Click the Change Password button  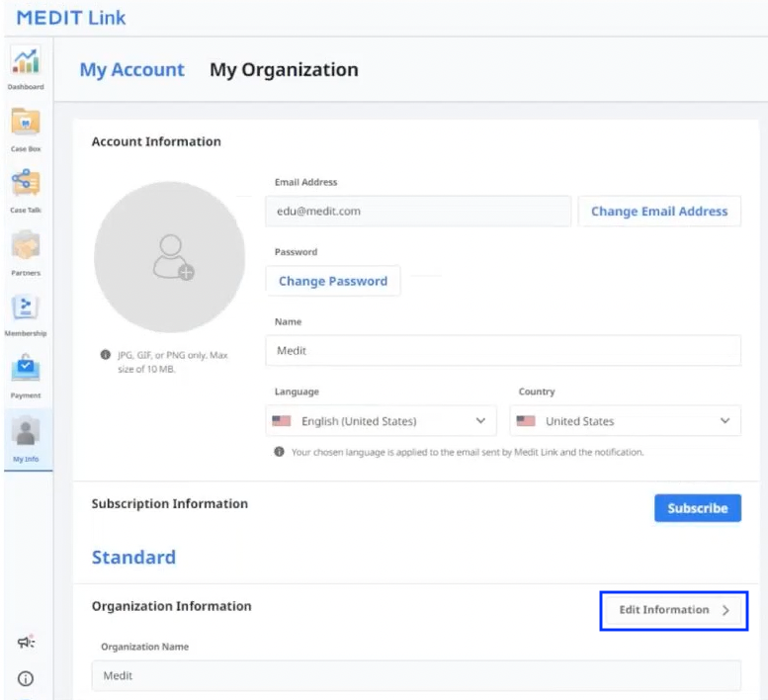(333, 281)
